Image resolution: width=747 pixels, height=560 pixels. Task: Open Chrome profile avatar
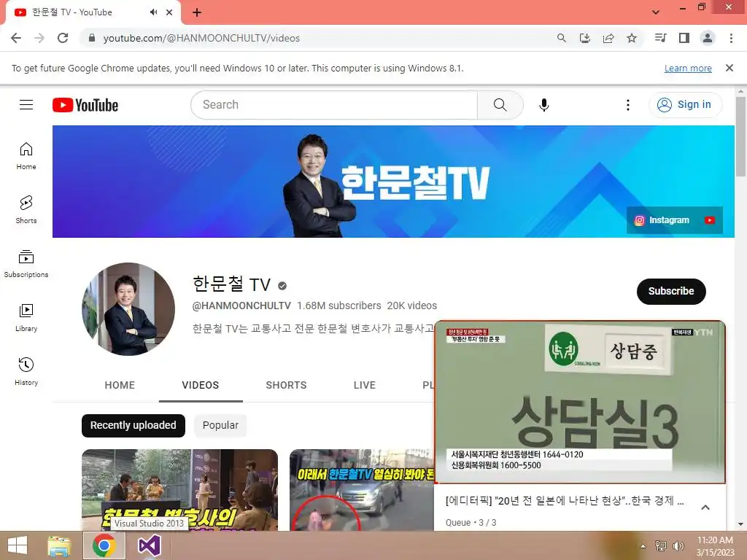[x=708, y=38]
